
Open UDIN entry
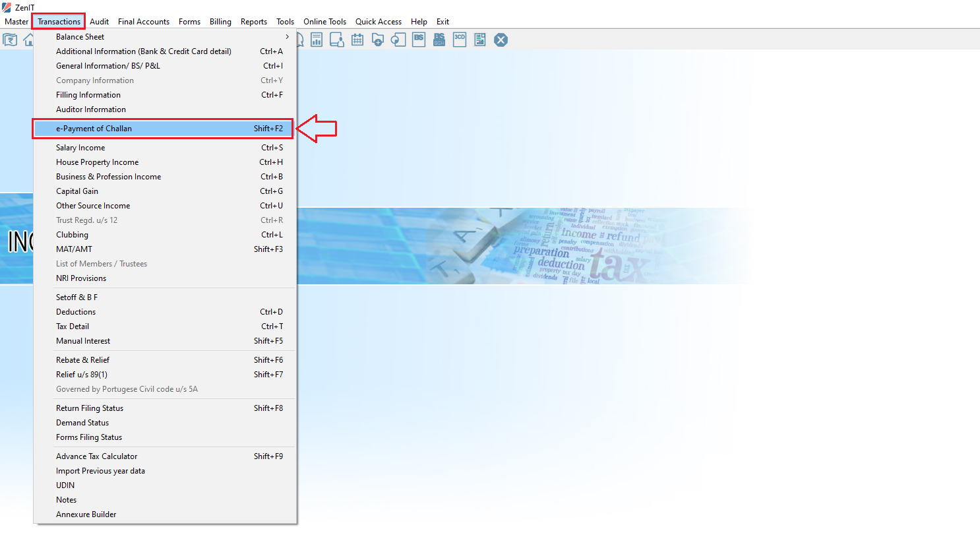(x=165, y=485)
